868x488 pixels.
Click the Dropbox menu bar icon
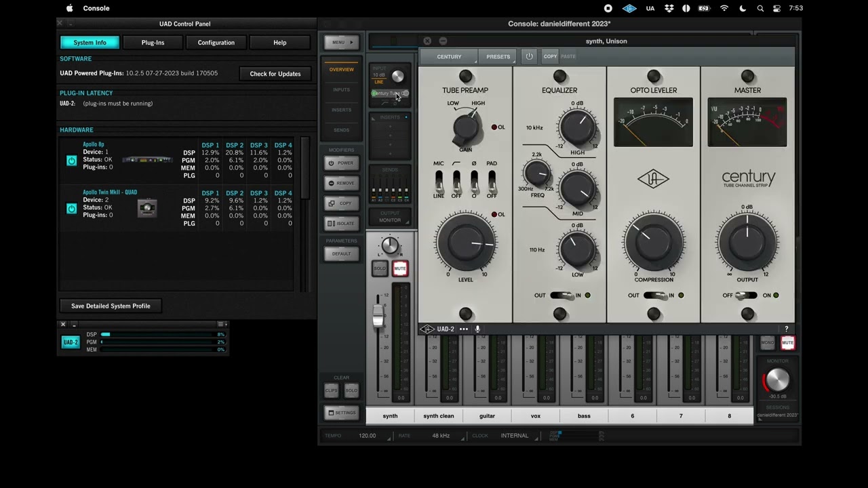tap(669, 8)
